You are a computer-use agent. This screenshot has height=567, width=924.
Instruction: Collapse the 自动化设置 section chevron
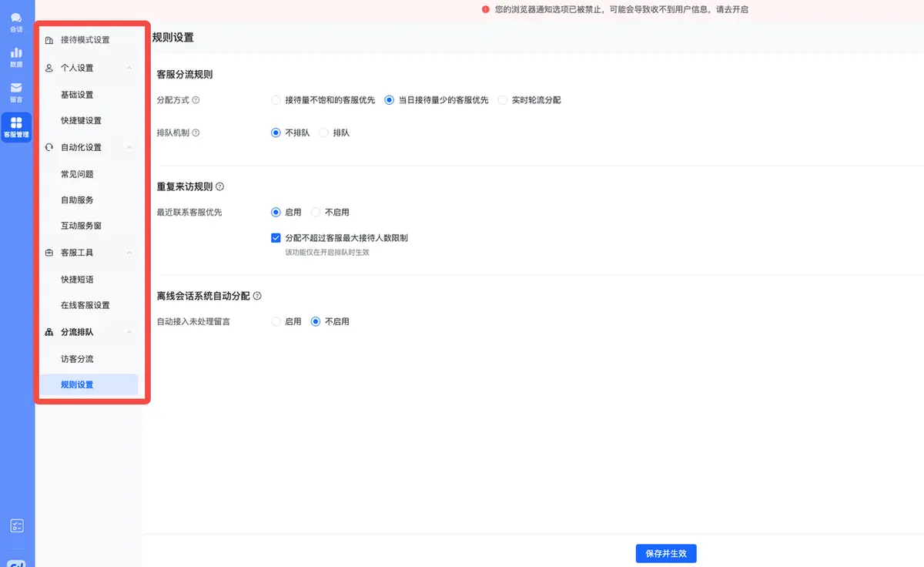tap(129, 147)
